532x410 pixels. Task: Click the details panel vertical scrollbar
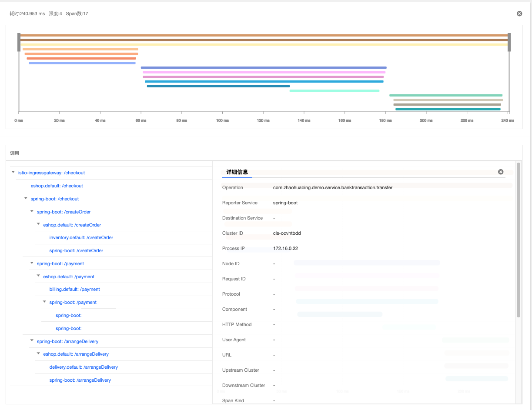[518, 240]
